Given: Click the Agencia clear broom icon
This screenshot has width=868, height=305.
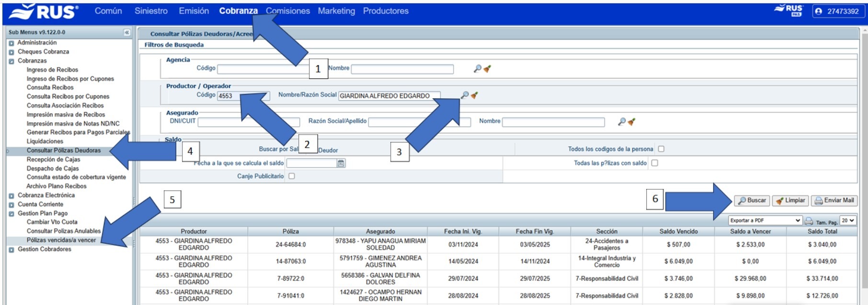Looking at the screenshot, I should pyautogui.click(x=487, y=69).
